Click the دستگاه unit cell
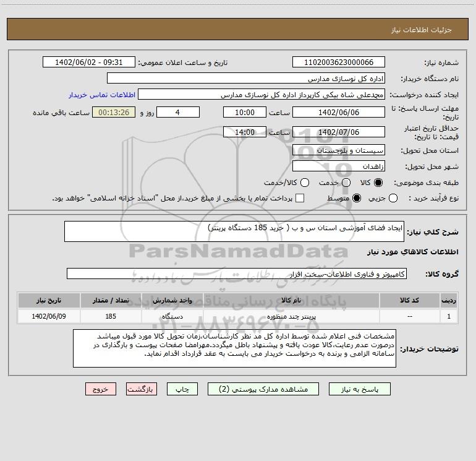This screenshot has height=461, width=476. [172, 316]
